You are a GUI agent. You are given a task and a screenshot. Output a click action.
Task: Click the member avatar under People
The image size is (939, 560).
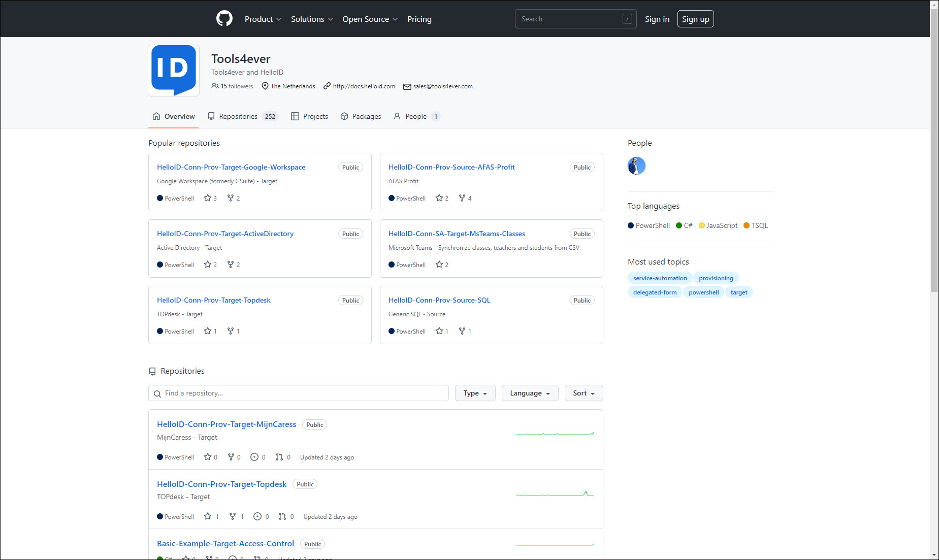[636, 166]
